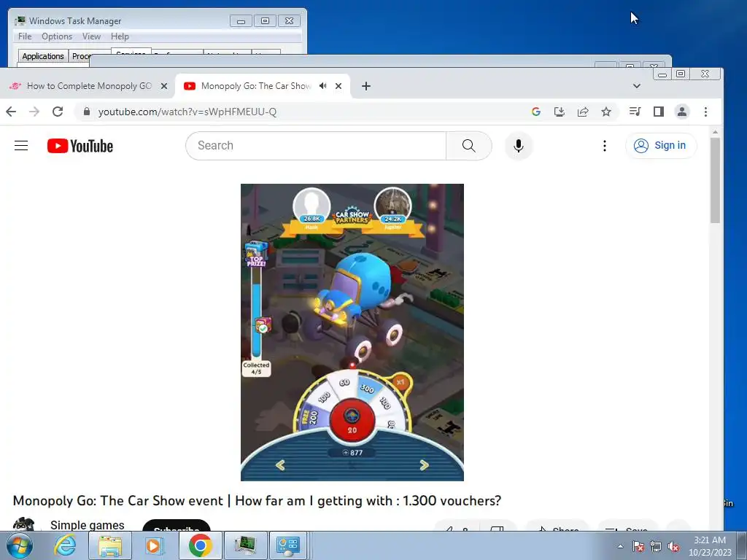
Task: Show hidden tray icons arrow
Action: tap(620, 546)
